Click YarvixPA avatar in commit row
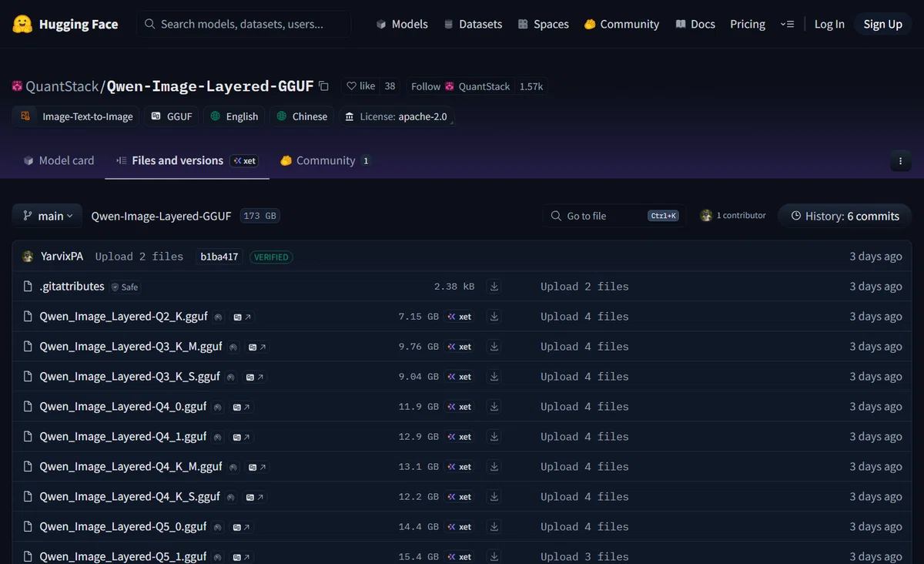The height and width of the screenshot is (564, 924). [x=28, y=257]
